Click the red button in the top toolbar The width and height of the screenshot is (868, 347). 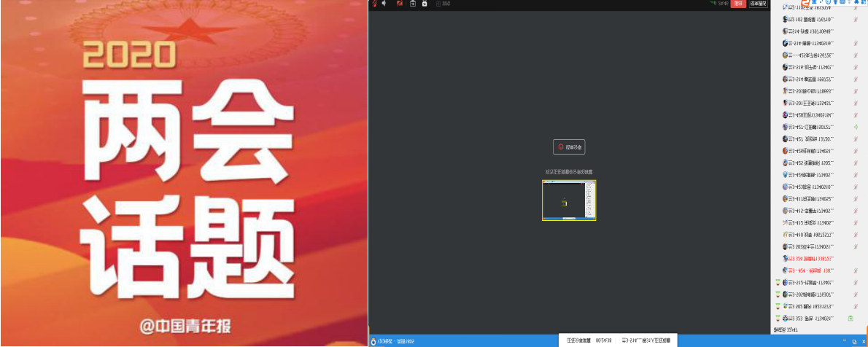(738, 4)
